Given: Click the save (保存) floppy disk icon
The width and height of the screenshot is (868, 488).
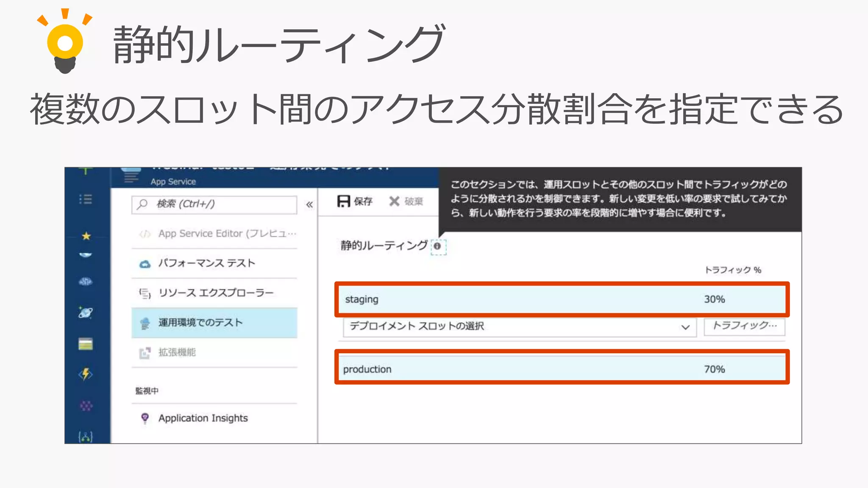Looking at the screenshot, I should point(344,201).
